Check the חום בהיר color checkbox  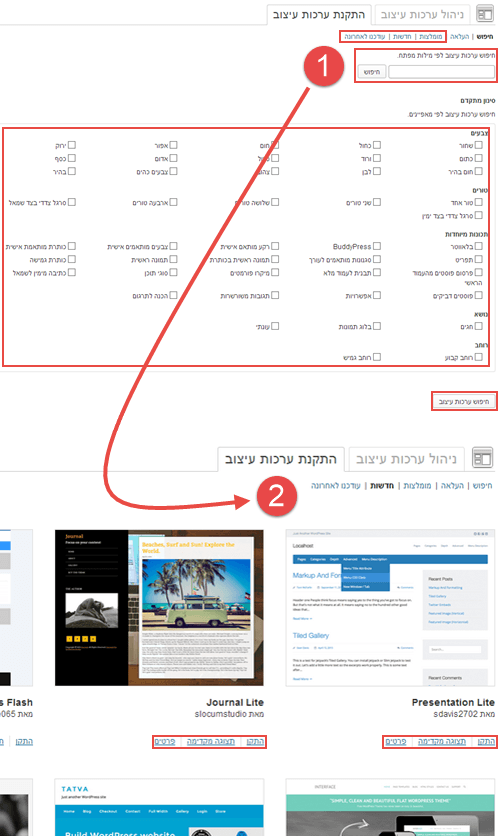point(479,171)
